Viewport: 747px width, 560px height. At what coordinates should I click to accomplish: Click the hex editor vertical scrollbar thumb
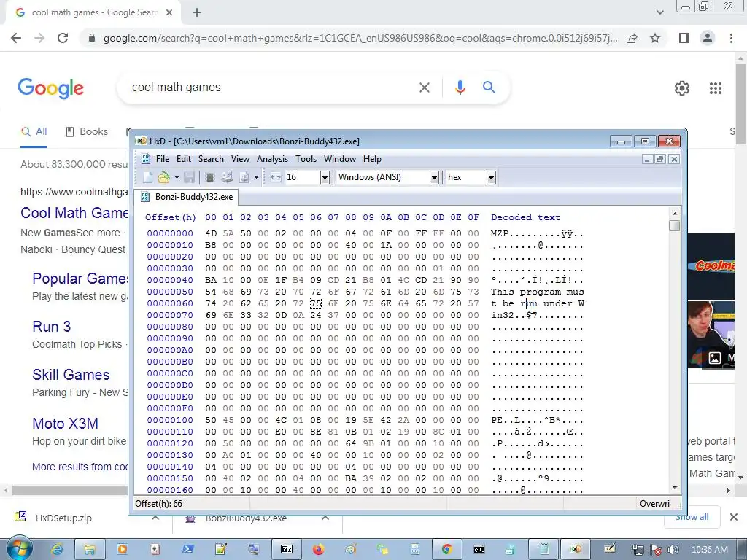(674, 226)
